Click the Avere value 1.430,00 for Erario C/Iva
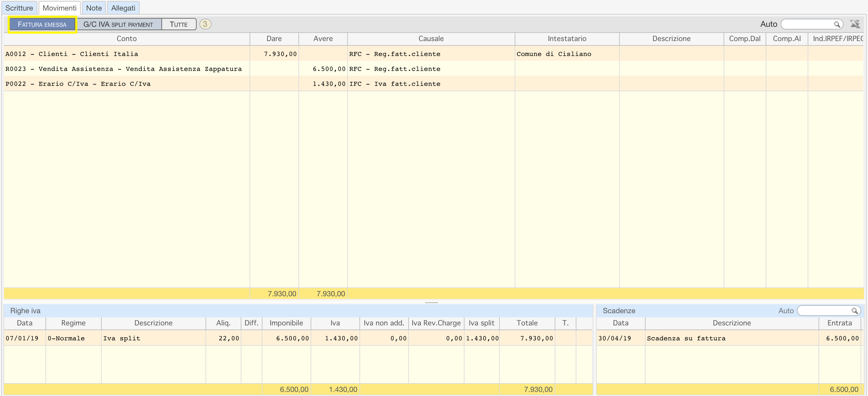The width and height of the screenshot is (868, 396). (x=329, y=84)
